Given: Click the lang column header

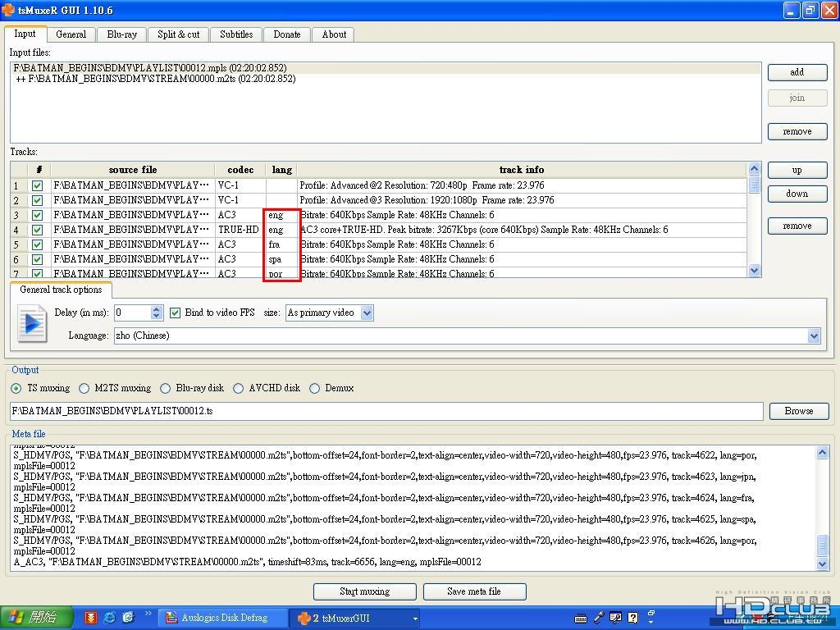Looking at the screenshot, I should click(282, 170).
